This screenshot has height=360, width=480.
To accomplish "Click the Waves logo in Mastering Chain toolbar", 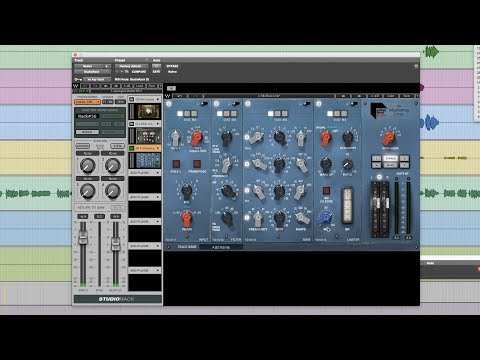I will 168,96.
